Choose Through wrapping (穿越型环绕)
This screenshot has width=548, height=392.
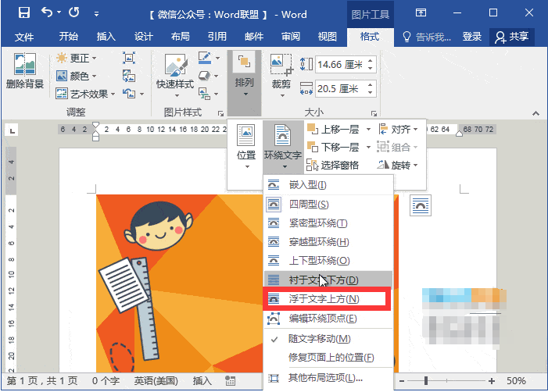click(328, 242)
